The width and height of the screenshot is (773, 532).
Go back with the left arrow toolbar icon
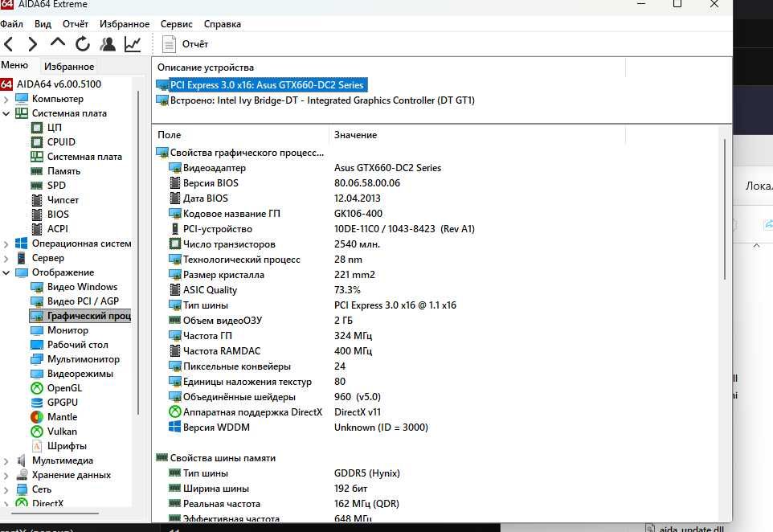8,44
